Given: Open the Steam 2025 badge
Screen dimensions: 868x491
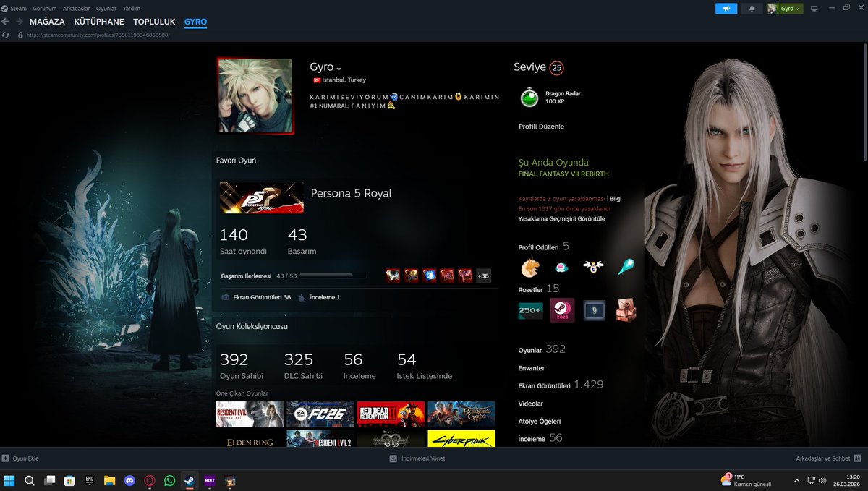Looking at the screenshot, I should 562,310.
